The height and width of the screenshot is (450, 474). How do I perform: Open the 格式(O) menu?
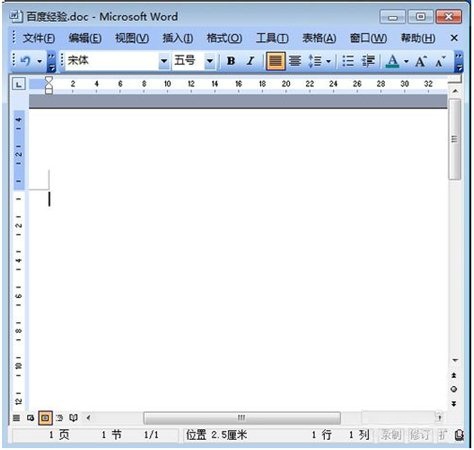click(224, 38)
